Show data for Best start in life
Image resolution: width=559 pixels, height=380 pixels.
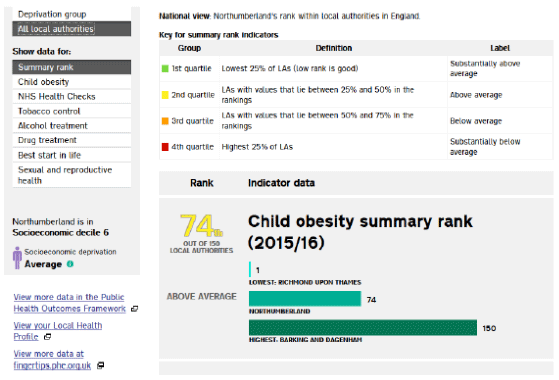[72, 155]
